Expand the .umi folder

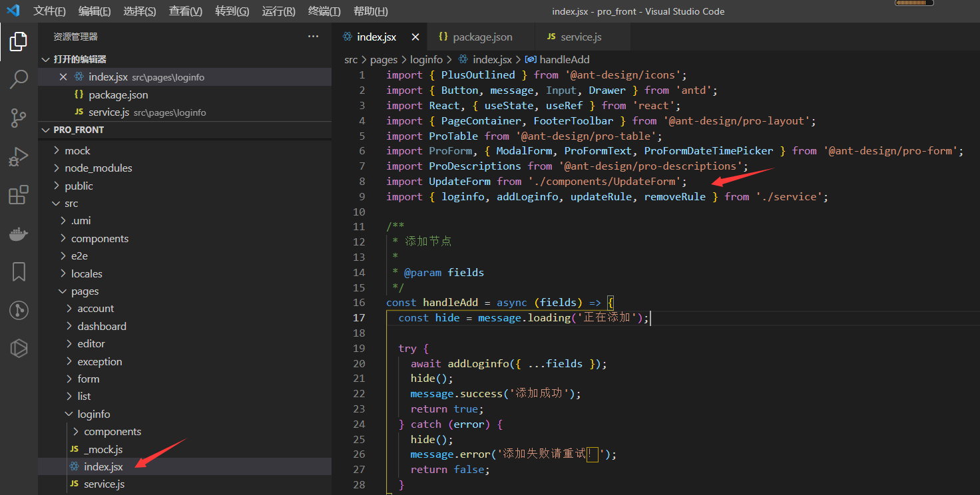(x=185, y=220)
